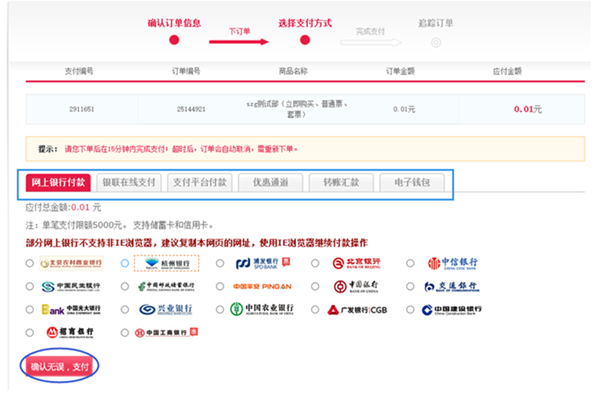This screenshot has height=395, width=600.
Task: Select the China Merchants Bank (招商银行) radio button
Action: (29, 333)
